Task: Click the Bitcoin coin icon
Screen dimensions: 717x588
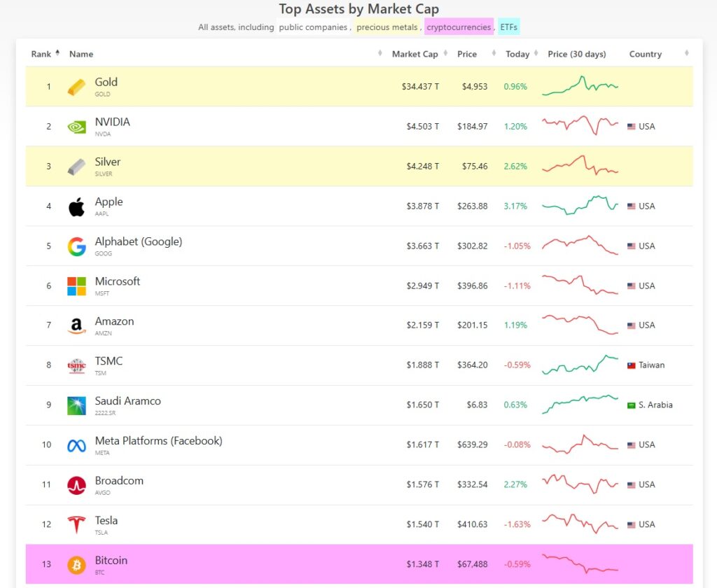Action: coord(76,563)
